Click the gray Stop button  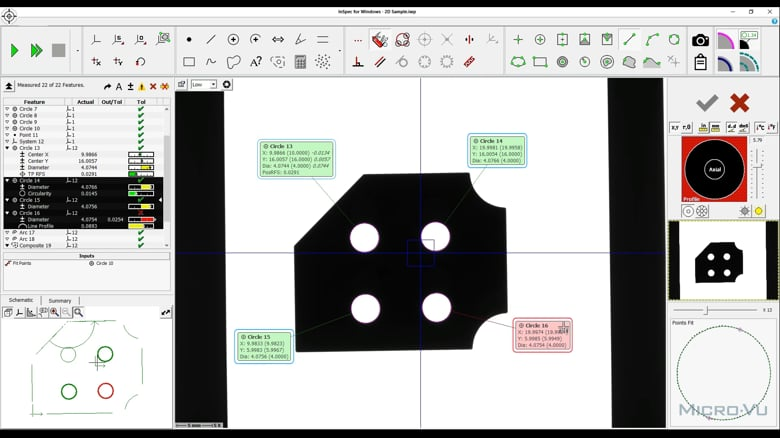pyautogui.click(x=59, y=50)
